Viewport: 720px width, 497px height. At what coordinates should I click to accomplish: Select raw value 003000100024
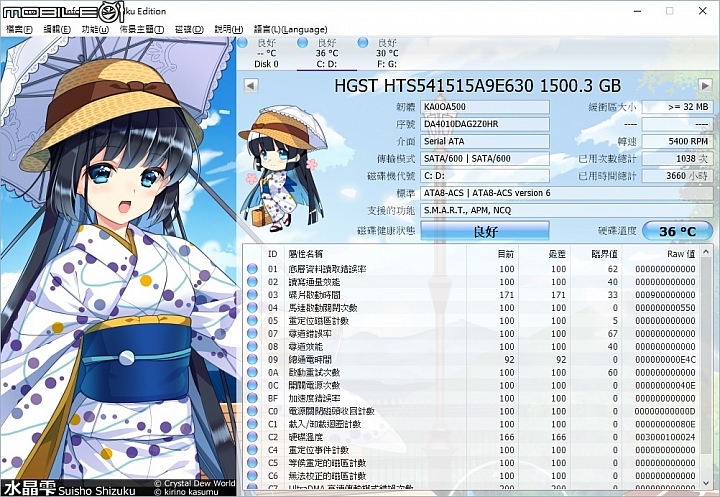(665, 437)
